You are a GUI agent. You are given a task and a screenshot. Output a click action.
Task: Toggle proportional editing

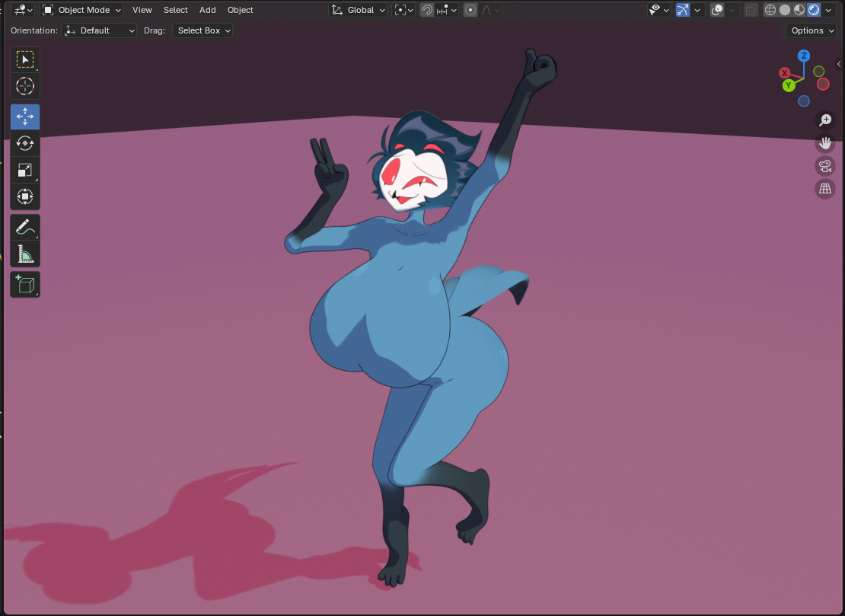pyautogui.click(x=470, y=10)
